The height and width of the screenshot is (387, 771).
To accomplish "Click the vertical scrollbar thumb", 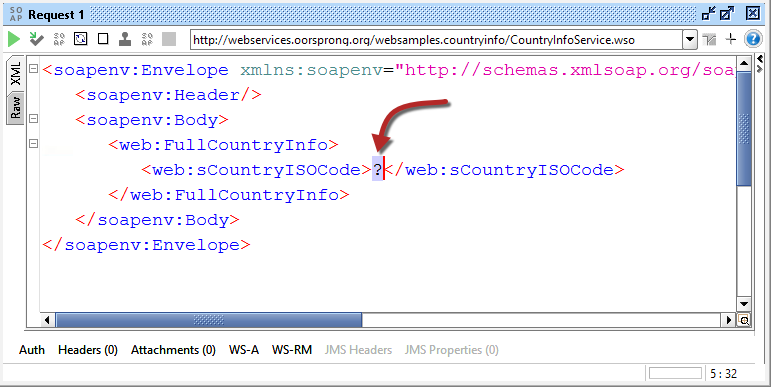I will pyautogui.click(x=743, y=129).
